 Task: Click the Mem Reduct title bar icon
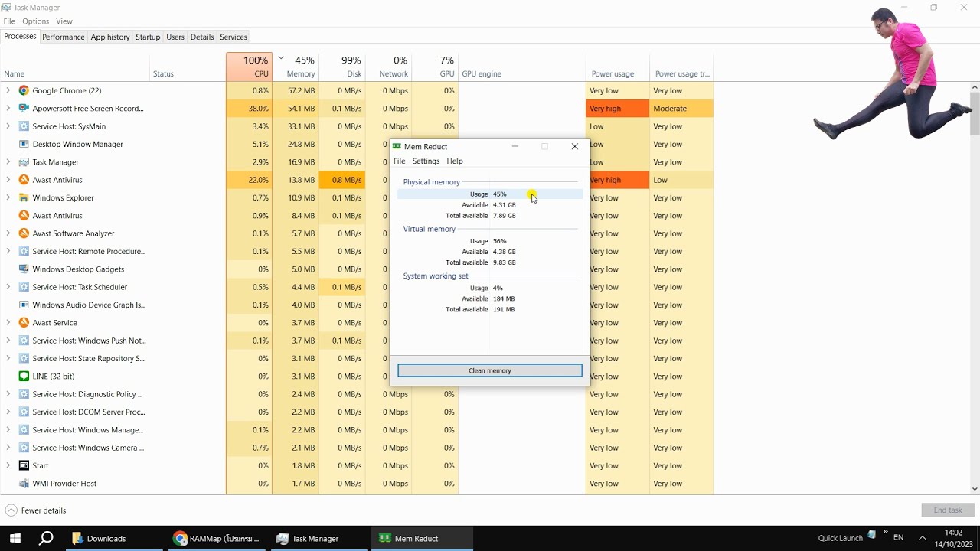pos(397,146)
